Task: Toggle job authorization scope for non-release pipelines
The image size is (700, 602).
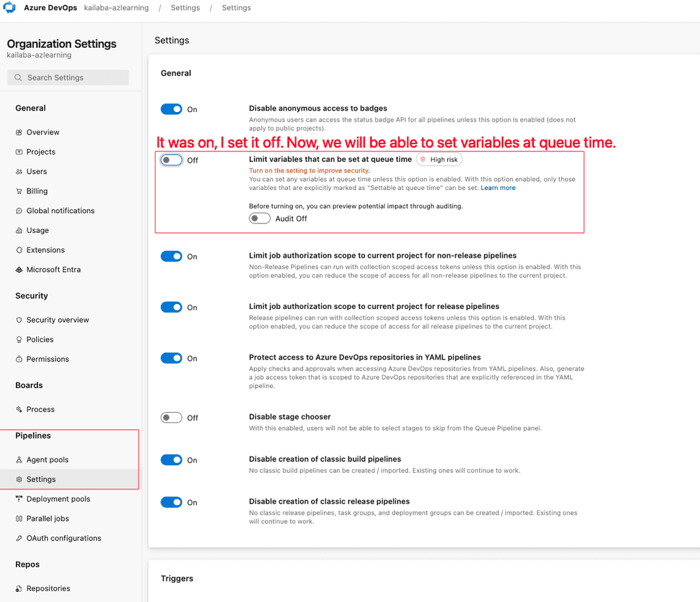Action: tap(172, 257)
